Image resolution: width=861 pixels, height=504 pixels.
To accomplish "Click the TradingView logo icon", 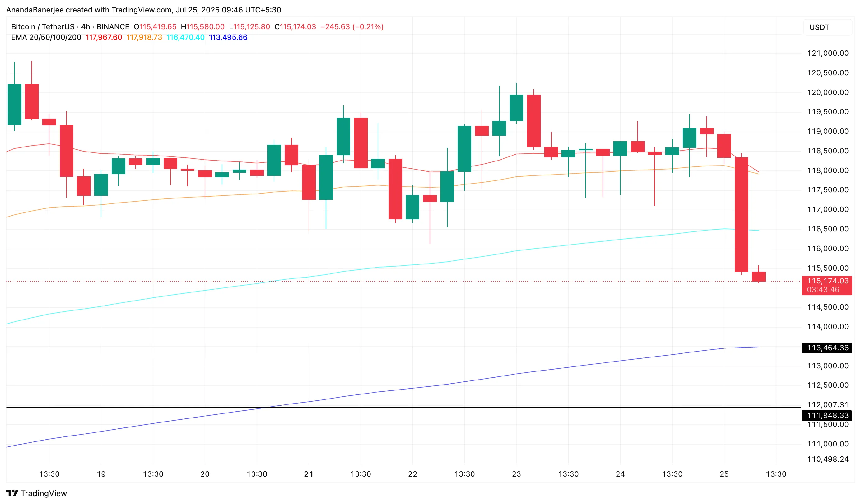I will [12, 493].
